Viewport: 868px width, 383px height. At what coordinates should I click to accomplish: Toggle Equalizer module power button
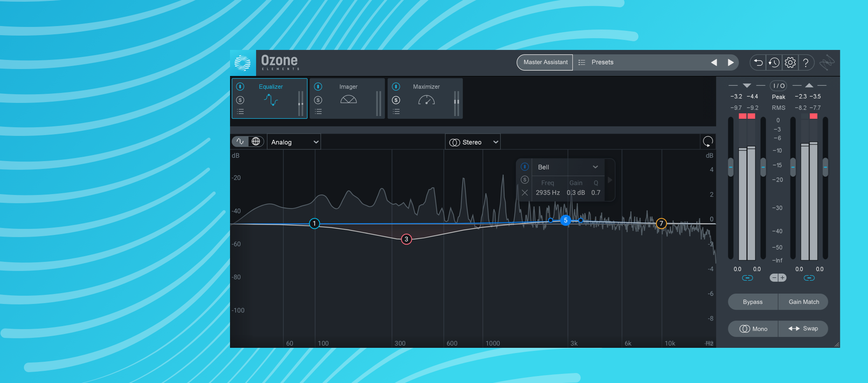pos(240,86)
